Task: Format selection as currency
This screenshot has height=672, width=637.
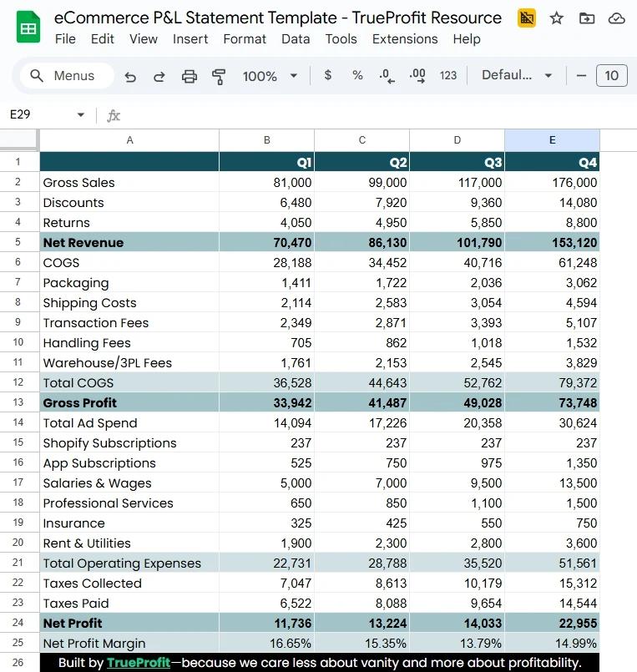Action: click(x=328, y=75)
